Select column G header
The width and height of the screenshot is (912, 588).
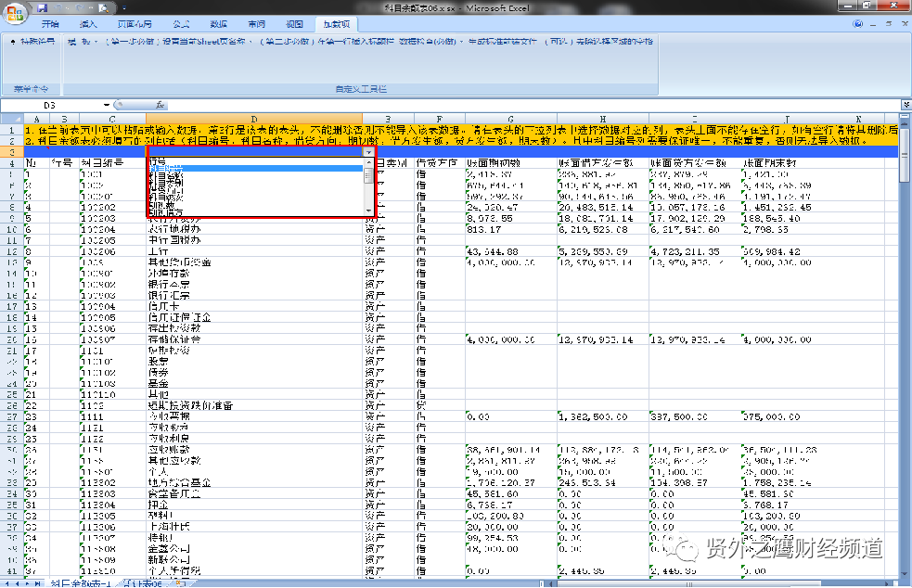coord(510,119)
